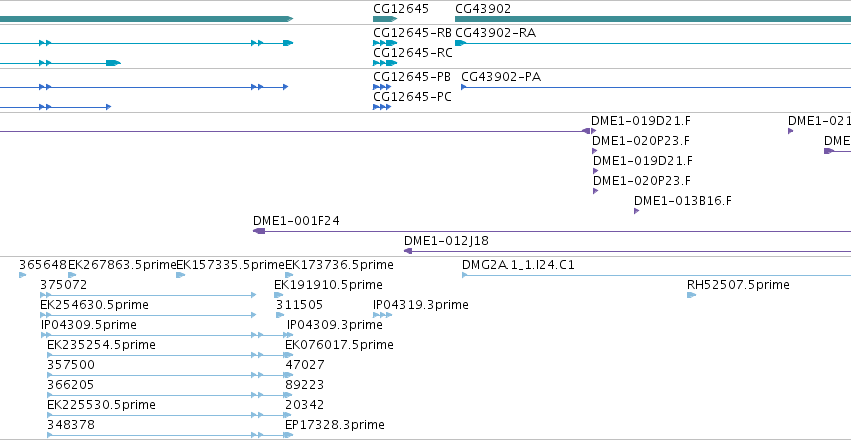Viewport: 851px width, 440px height.
Task: Click the CG43902-PA protein label
Action: point(501,77)
